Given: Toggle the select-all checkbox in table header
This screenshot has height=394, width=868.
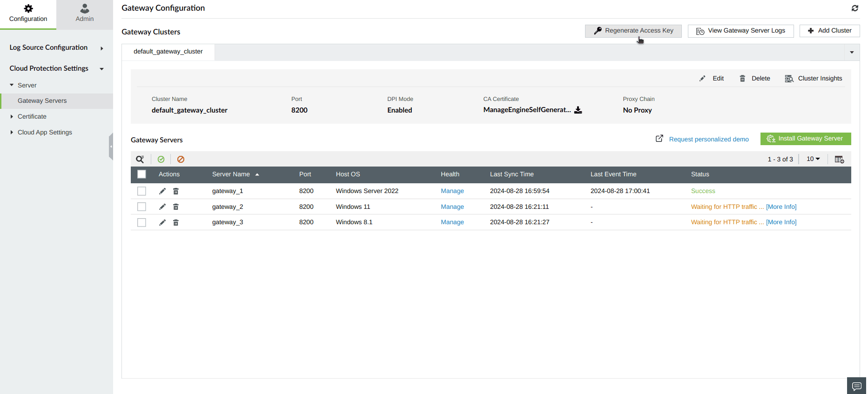Looking at the screenshot, I should click(x=142, y=174).
